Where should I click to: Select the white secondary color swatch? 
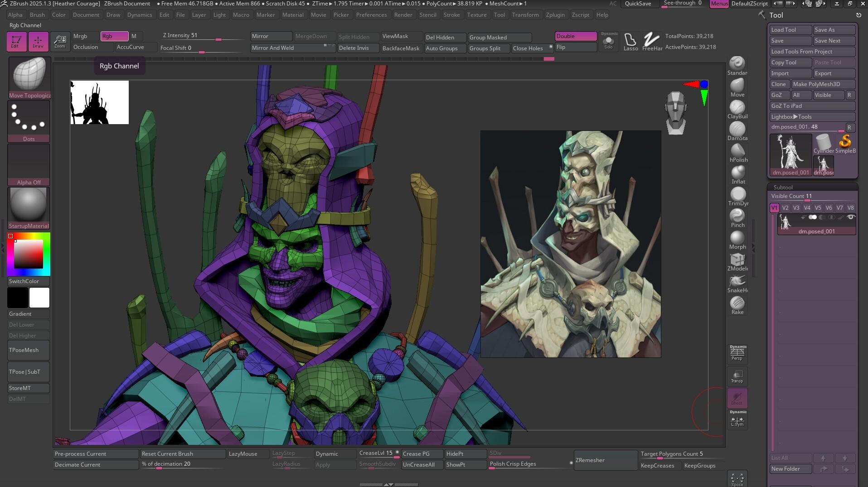pyautogui.click(x=39, y=298)
